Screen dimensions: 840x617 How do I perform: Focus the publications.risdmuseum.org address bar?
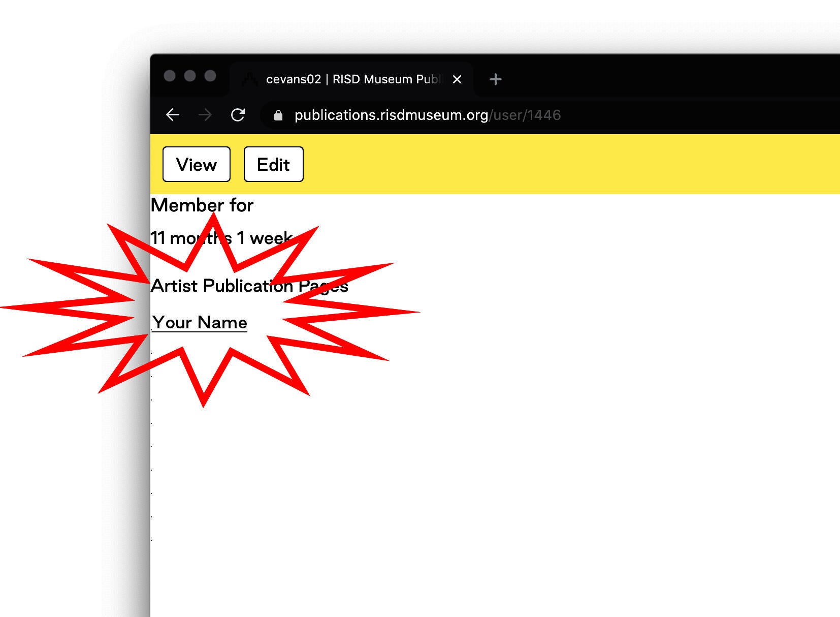point(428,115)
